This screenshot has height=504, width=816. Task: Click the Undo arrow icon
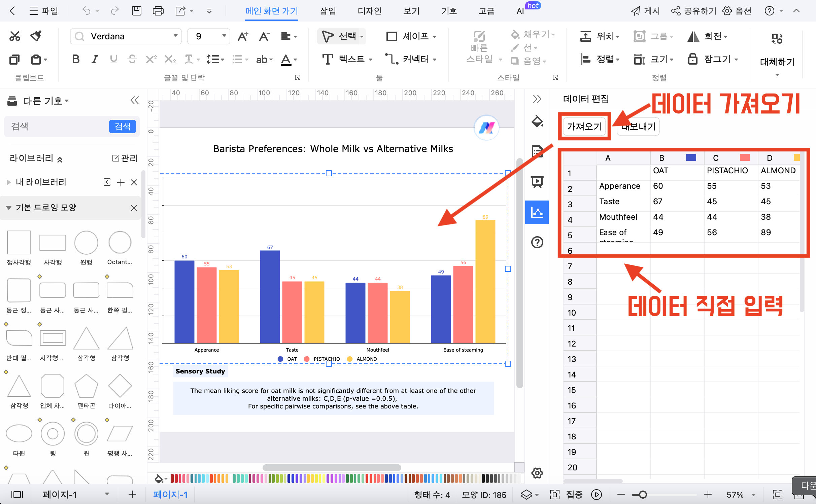tap(87, 11)
